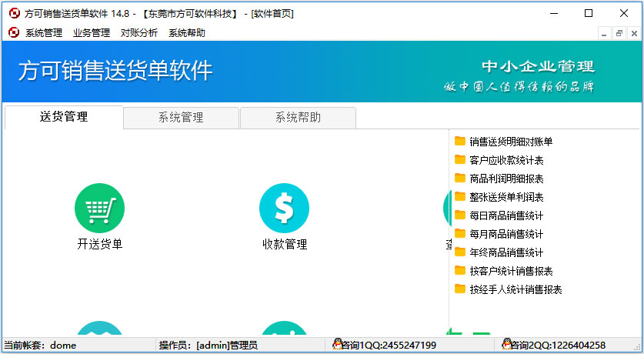
Task: Close the inner 软件首页 child window
Action: tap(634, 34)
